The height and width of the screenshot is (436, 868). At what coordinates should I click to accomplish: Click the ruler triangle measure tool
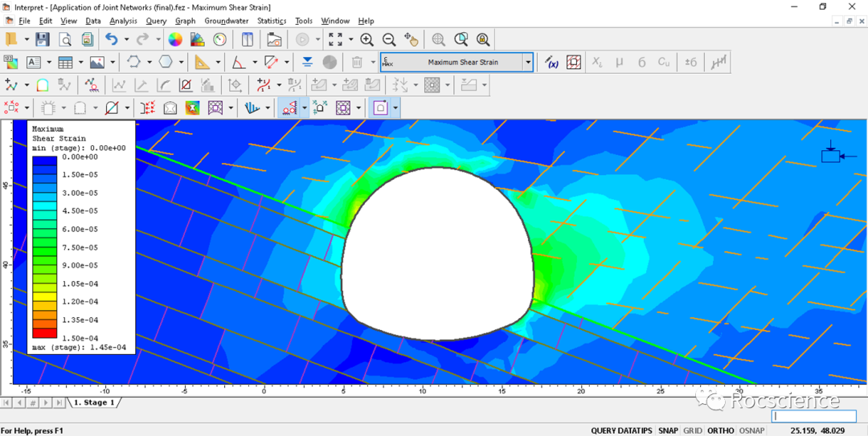point(202,62)
